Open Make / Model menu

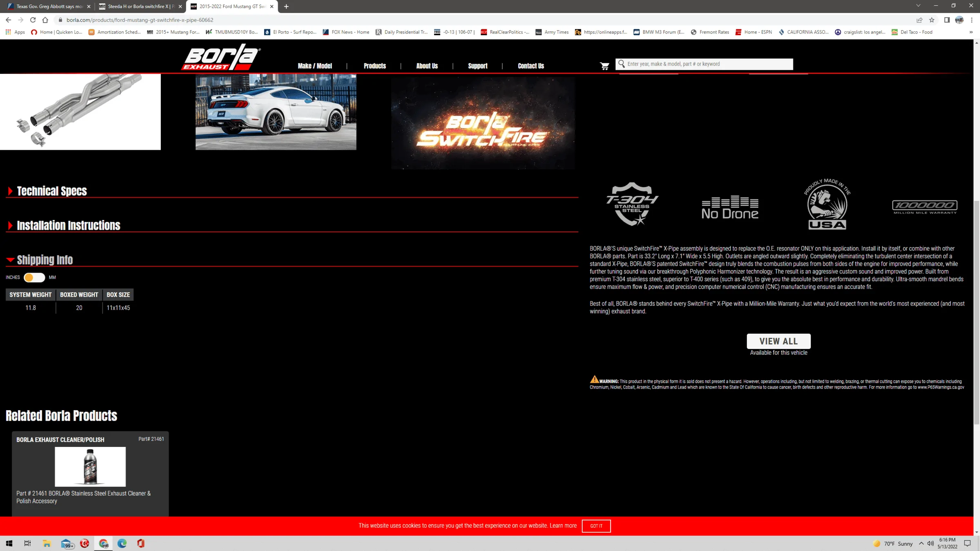[315, 66]
